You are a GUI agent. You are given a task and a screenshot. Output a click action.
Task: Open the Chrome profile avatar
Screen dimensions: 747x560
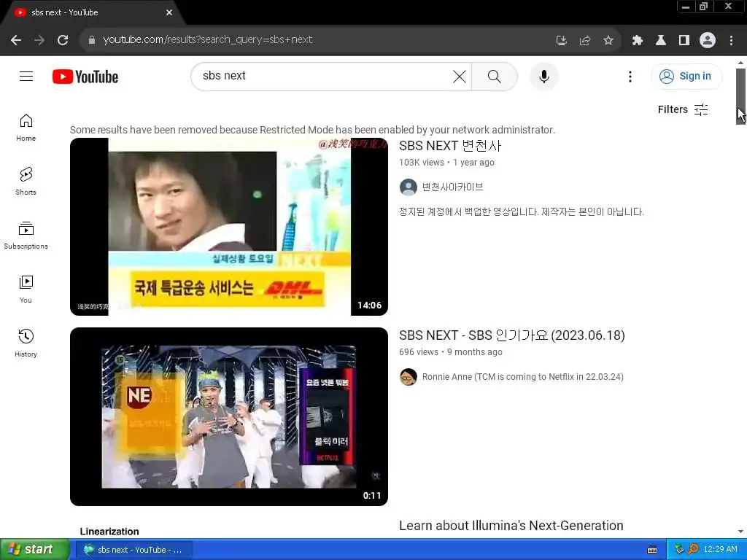point(708,40)
